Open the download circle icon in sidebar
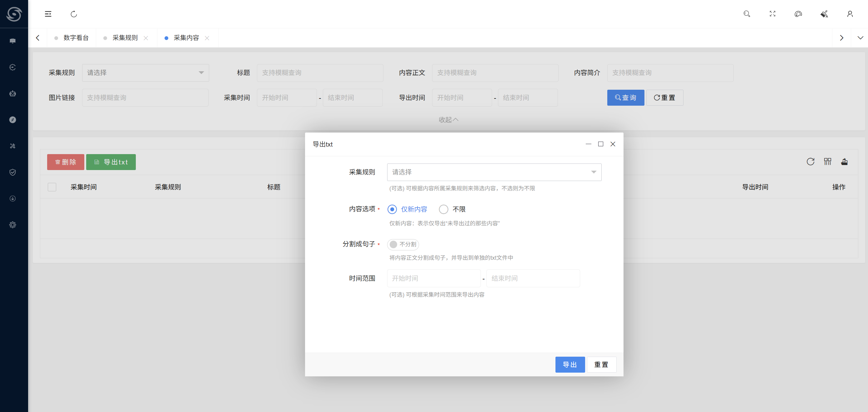This screenshot has height=412, width=868. click(13, 198)
